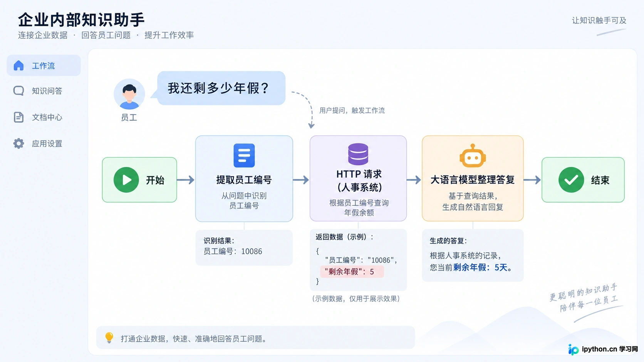Screen dimensions: 644x362
Task: Click the gear icon beside 应用设置
Action: [18, 143]
